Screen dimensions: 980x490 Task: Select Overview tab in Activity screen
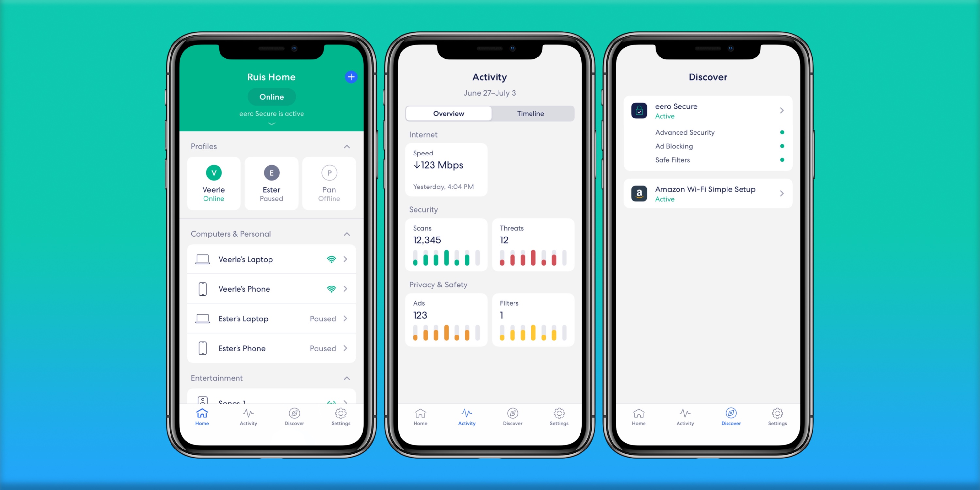(x=449, y=113)
